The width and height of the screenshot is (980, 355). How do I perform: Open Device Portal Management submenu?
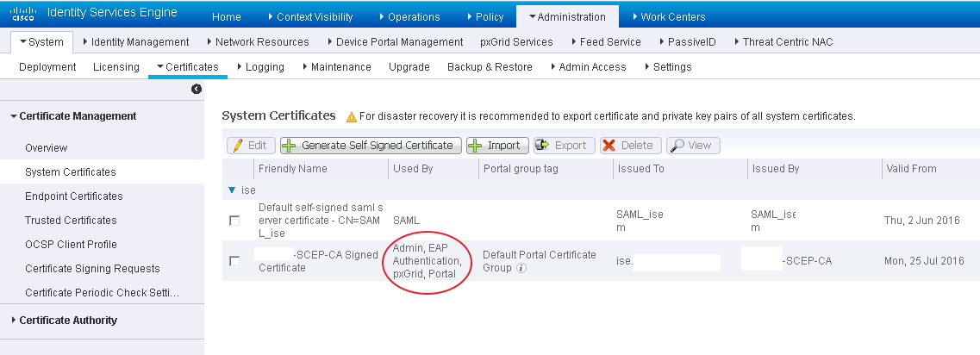395,42
